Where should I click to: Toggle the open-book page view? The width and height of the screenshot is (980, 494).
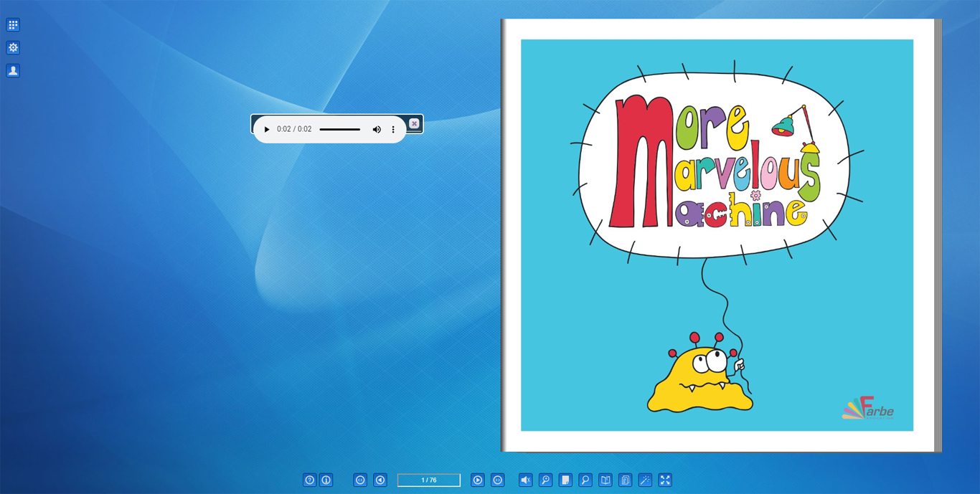tap(606, 480)
